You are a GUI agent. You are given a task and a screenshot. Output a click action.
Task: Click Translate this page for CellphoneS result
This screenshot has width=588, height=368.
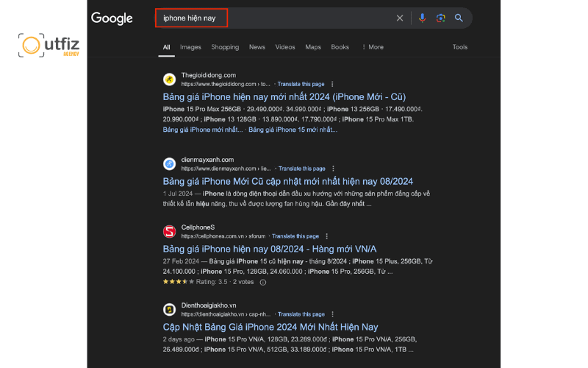pyautogui.click(x=295, y=236)
